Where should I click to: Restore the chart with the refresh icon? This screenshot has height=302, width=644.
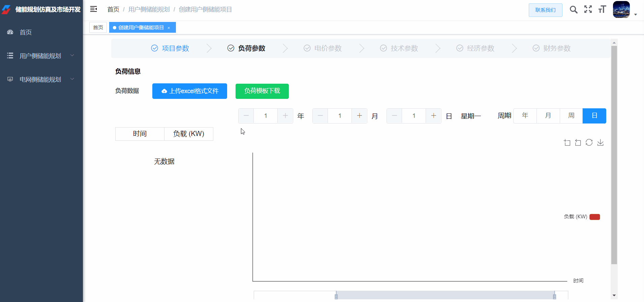point(589,143)
